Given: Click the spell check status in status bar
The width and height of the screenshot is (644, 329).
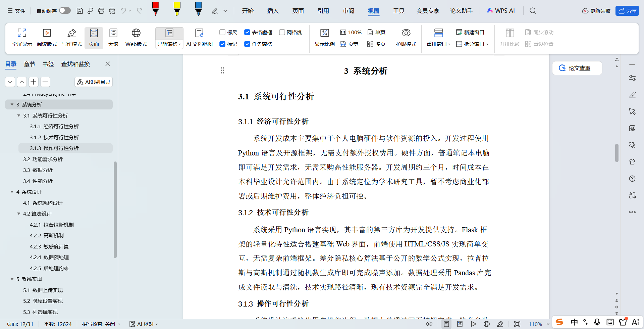Looking at the screenshot, I should coord(101,324).
